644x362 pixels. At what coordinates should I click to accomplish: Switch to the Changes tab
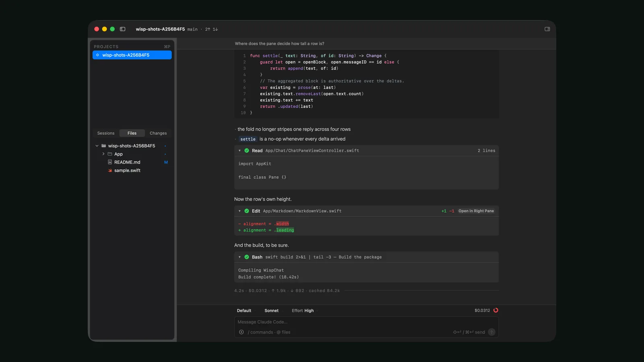(158, 133)
